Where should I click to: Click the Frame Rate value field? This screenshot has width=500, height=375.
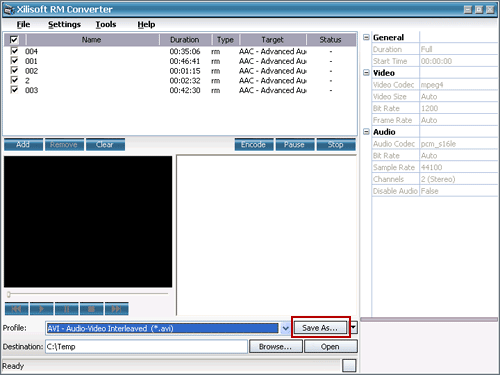[x=458, y=120]
